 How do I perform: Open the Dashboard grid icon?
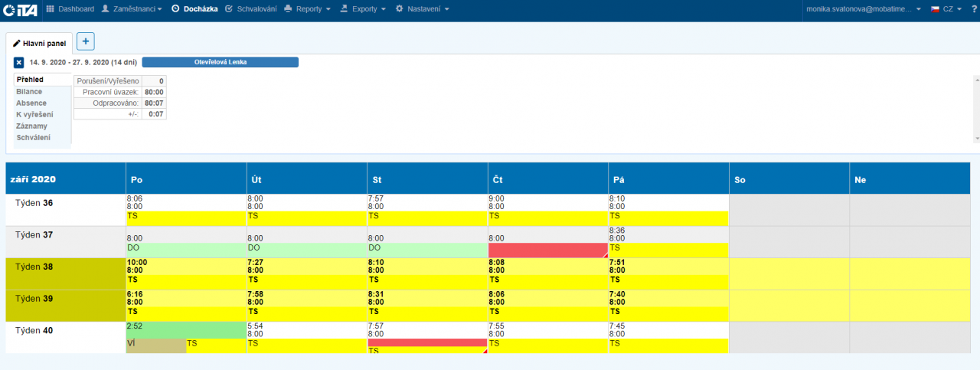[51, 9]
